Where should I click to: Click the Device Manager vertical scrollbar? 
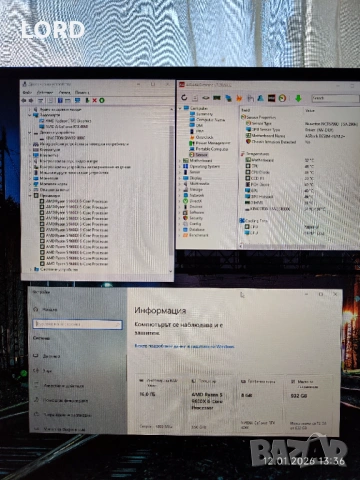(x=171, y=190)
